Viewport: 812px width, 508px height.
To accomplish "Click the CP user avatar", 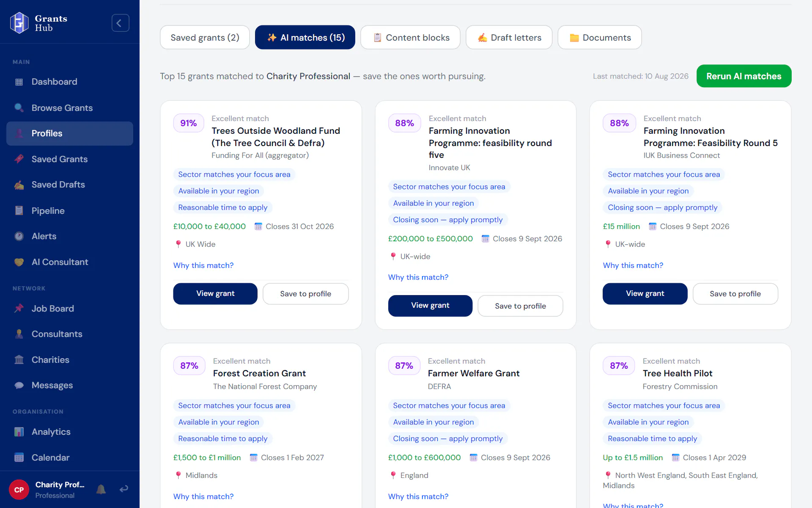I will point(19,490).
